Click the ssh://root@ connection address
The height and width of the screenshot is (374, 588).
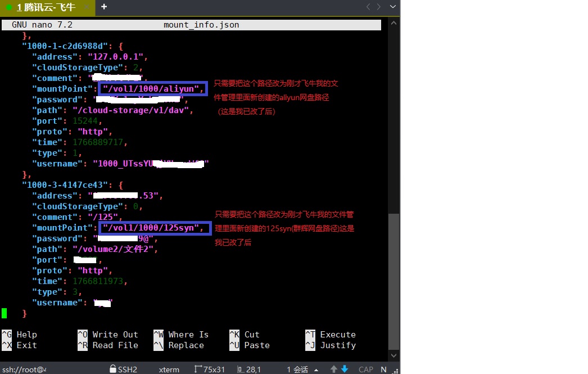coord(24,370)
